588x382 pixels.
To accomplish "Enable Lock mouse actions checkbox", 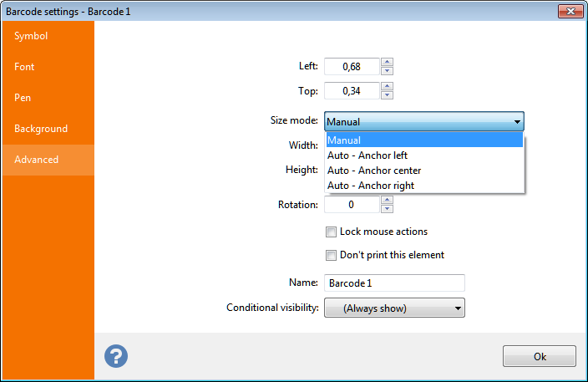I will [332, 232].
